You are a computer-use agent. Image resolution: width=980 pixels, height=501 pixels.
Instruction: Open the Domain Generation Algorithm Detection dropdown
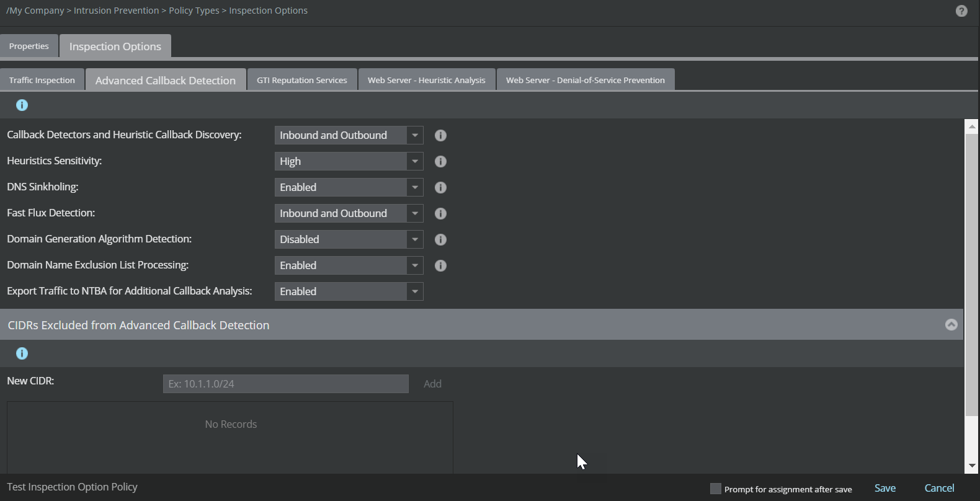(x=349, y=239)
